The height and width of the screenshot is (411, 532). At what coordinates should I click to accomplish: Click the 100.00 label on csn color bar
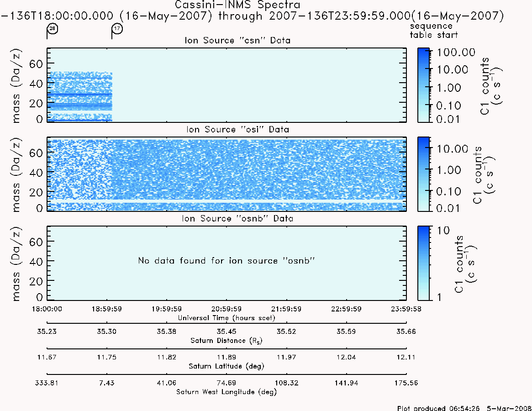(456, 52)
